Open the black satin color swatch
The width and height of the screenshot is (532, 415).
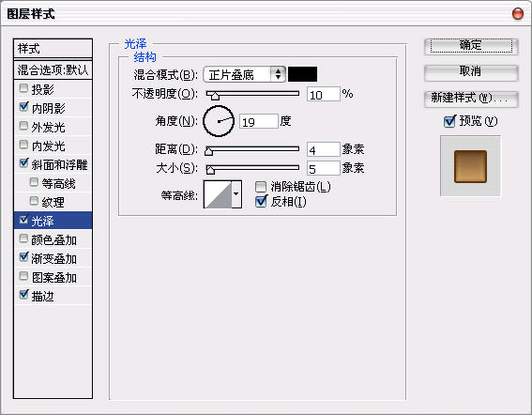click(x=302, y=74)
